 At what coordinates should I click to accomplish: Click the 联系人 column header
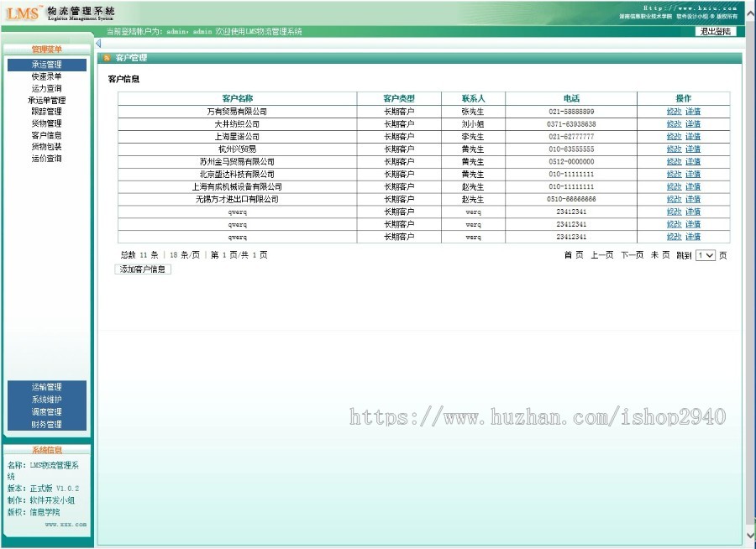pos(473,98)
